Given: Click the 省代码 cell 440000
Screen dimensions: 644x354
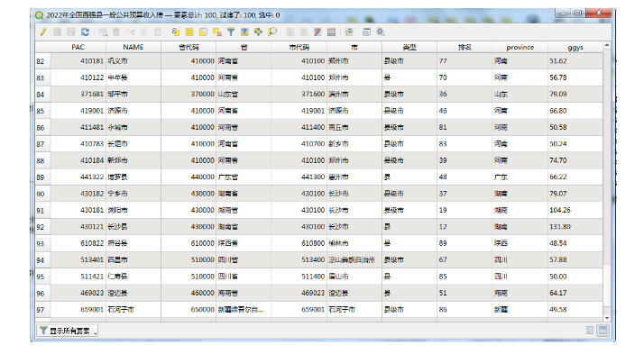Looking at the screenshot, I should tap(189, 177).
